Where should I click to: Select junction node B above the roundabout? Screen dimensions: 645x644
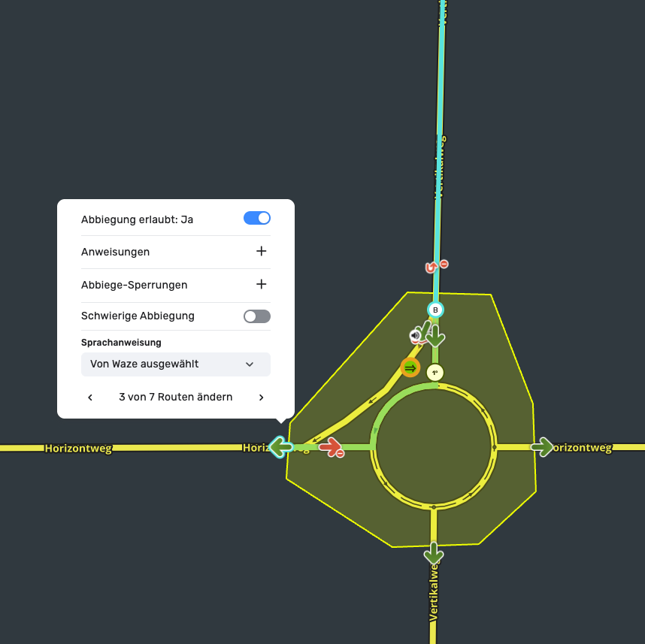435,310
